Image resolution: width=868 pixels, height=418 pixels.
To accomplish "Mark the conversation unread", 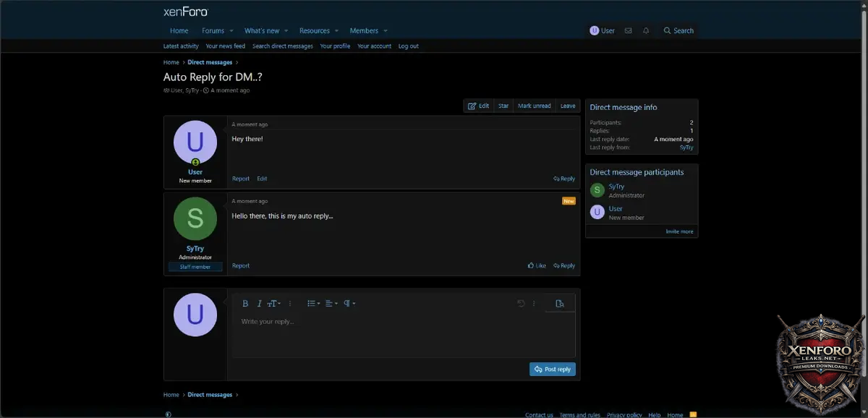I will point(534,106).
